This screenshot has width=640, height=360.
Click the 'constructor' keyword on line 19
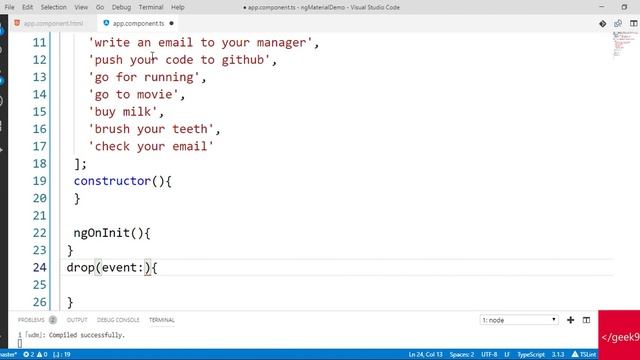click(112, 181)
